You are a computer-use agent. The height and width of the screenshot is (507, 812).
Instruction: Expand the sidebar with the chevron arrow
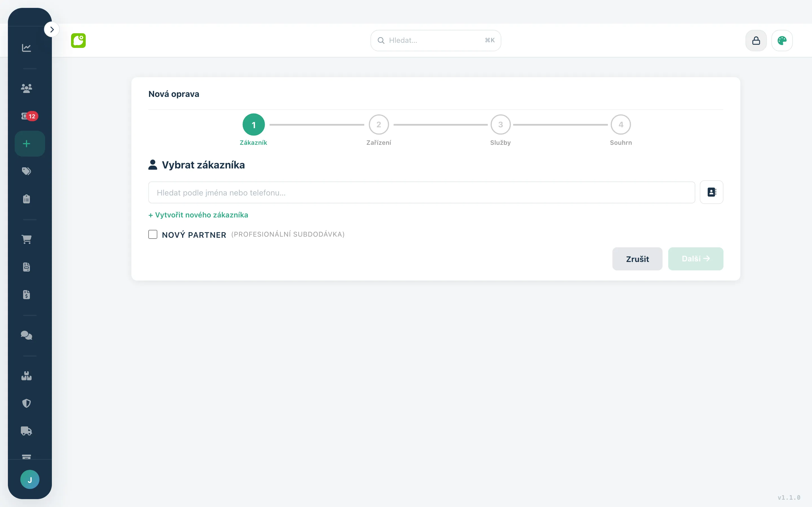coord(52,30)
